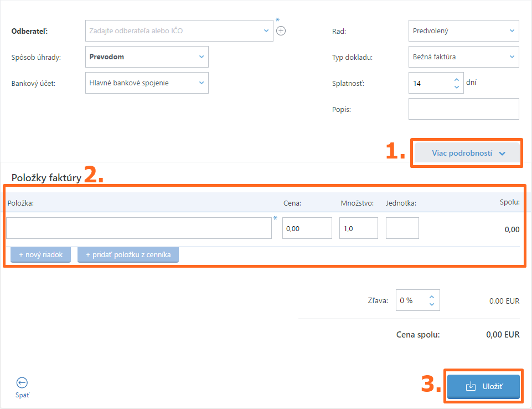
Task: Decrease Splatnosť days with down arrow
Action: coord(456,87)
